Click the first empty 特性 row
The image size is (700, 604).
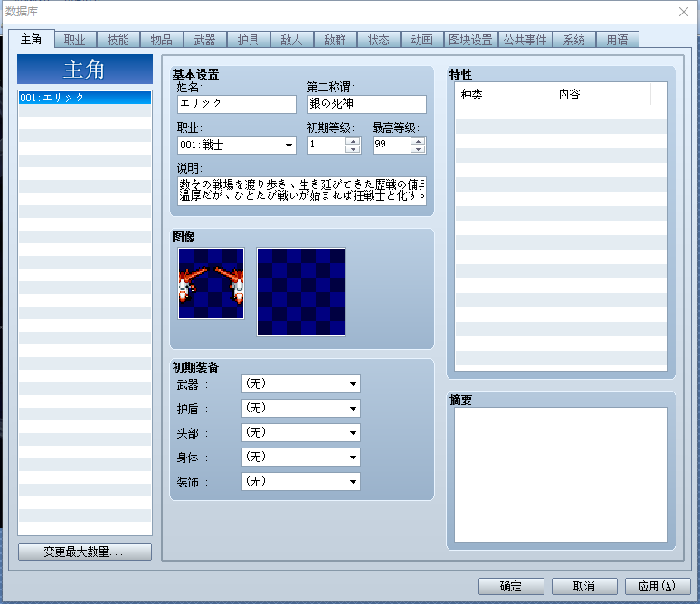pyautogui.click(x=561, y=112)
